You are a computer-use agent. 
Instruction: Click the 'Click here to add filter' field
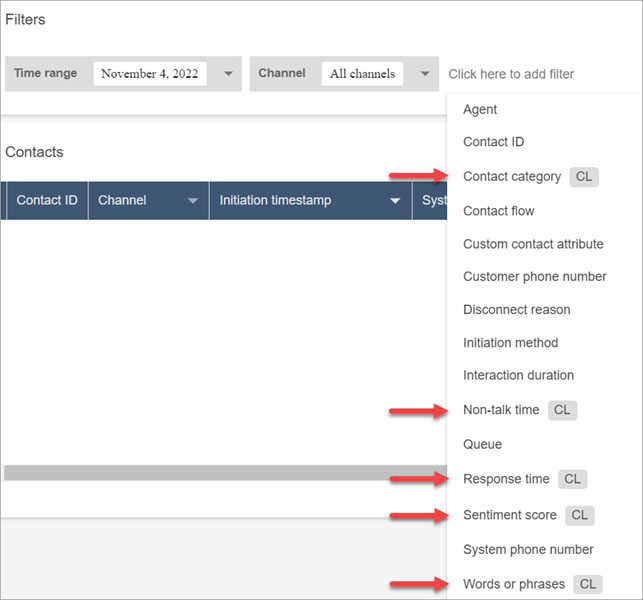click(x=511, y=74)
